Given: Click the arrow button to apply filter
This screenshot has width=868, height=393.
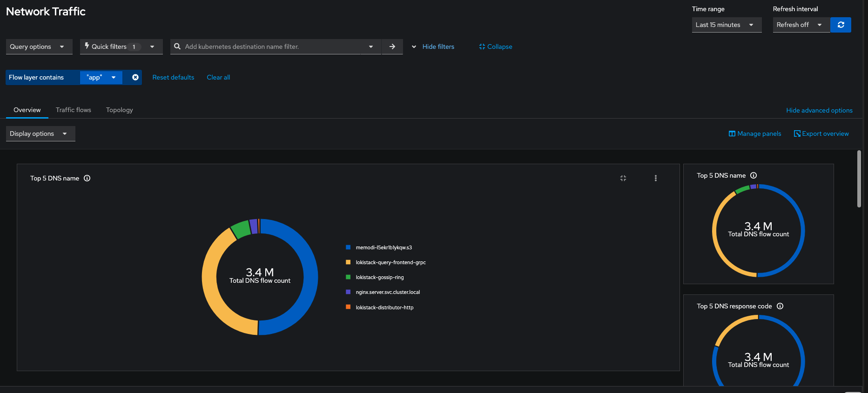Looking at the screenshot, I should coord(392,47).
